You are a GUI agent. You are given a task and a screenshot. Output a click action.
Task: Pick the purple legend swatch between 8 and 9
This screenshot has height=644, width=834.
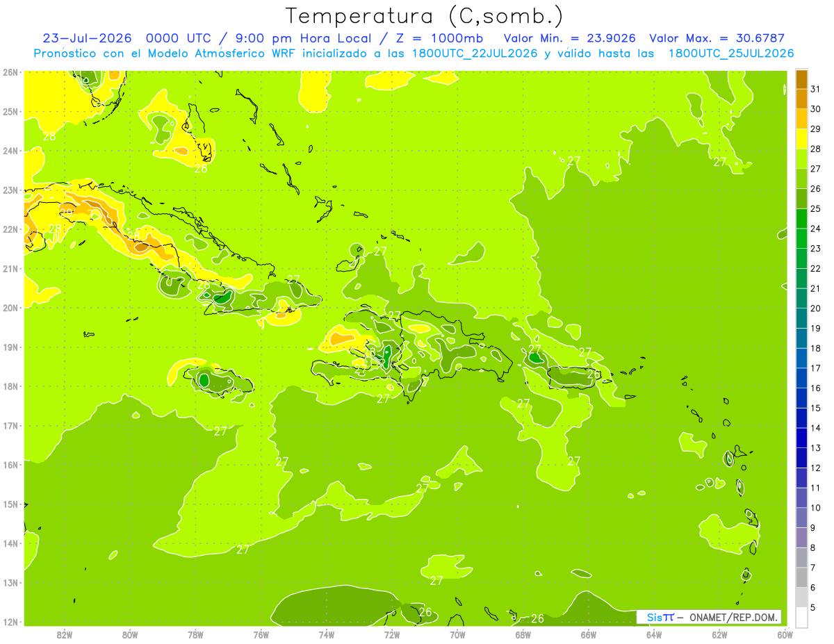801,537
